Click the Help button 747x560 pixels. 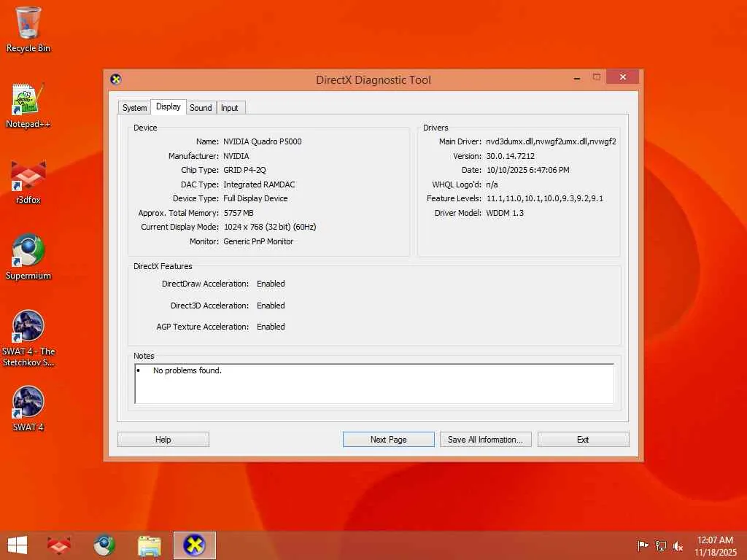point(163,440)
